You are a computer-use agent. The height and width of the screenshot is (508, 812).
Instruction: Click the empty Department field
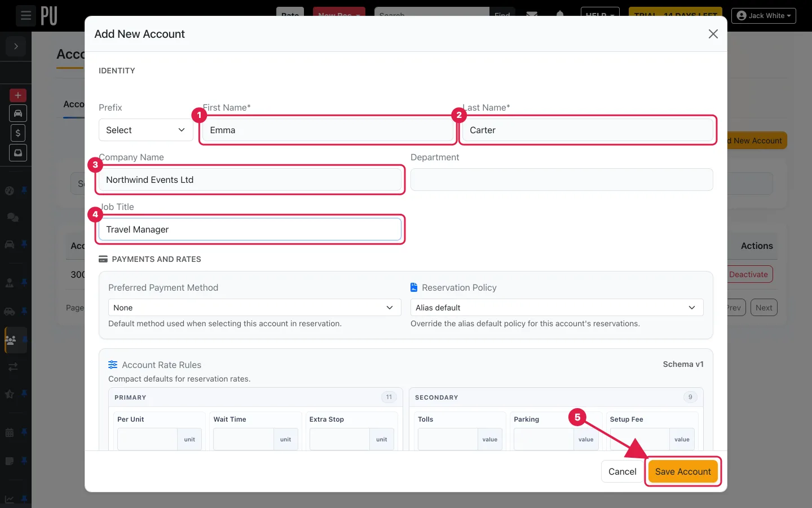coord(562,179)
